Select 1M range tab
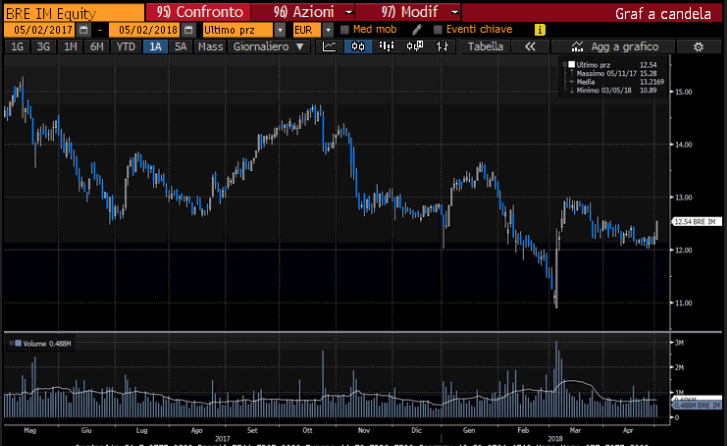 (70, 47)
